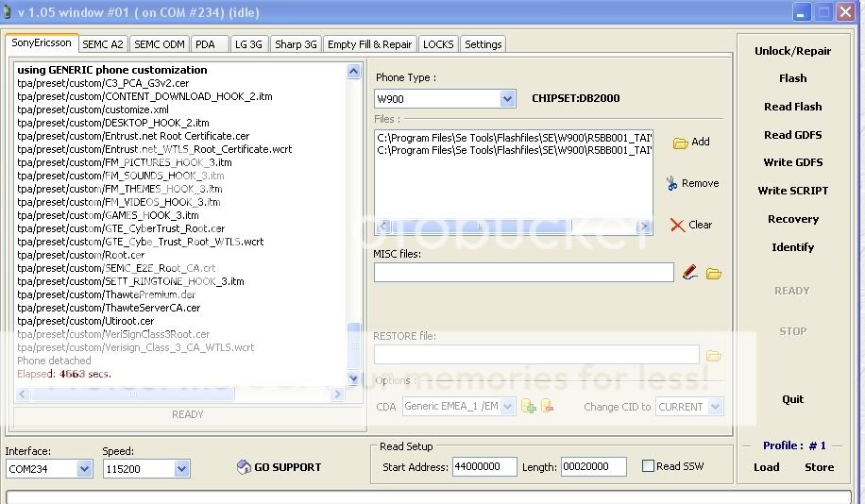Click the RESTORE file input field
Screen dimensions: 865x504
click(x=536, y=355)
